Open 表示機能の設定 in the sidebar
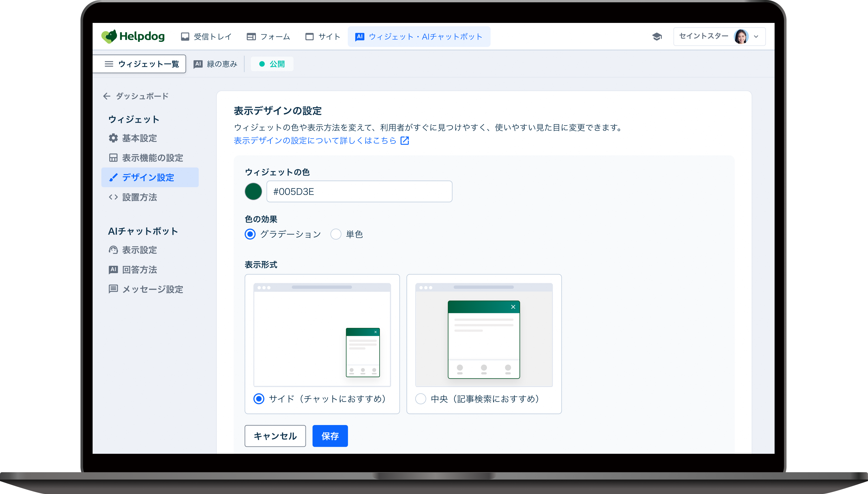Screen dimensions: 868x494 [x=152, y=158]
